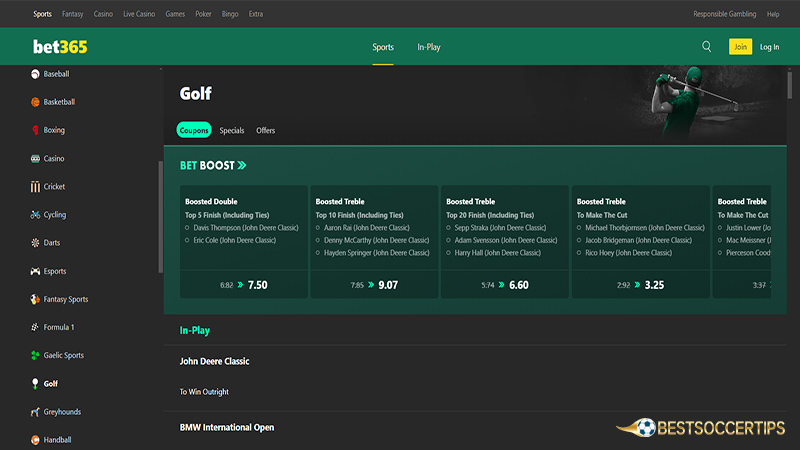Image resolution: width=800 pixels, height=450 pixels.
Task: Click Michael Thorbjornsen (John Deere Classic) selection
Action: pyautogui.click(x=645, y=228)
